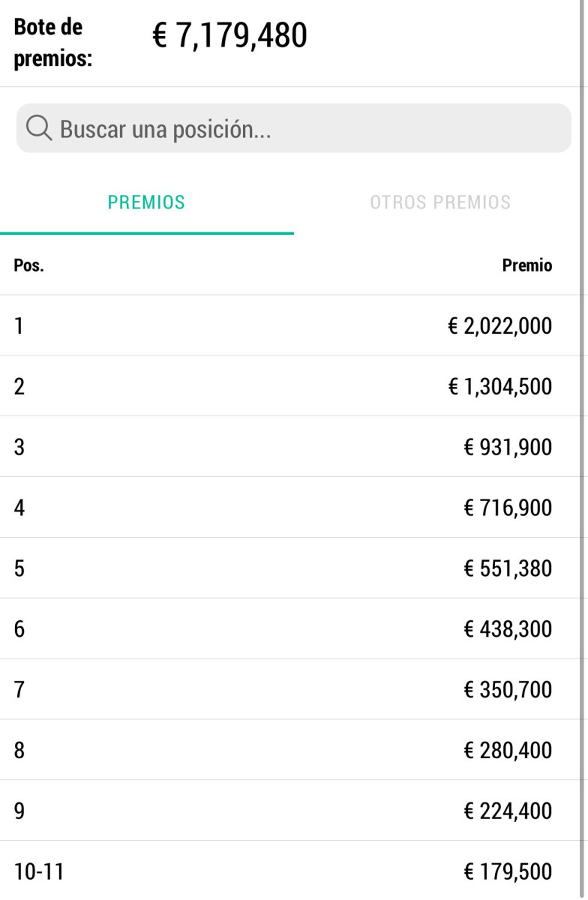
Task: Click the vertical scrollbar on the right edge
Action: click(x=583, y=450)
